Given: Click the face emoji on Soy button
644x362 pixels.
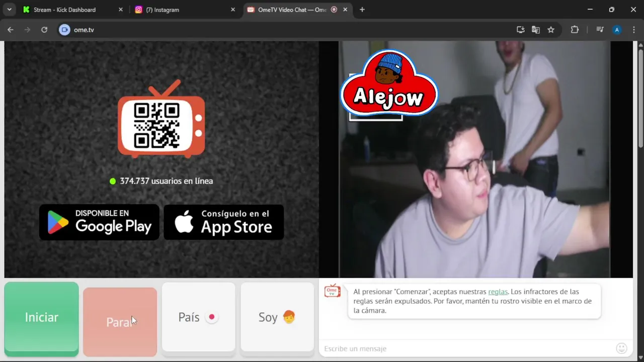Looking at the screenshot, I should point(289,317).
